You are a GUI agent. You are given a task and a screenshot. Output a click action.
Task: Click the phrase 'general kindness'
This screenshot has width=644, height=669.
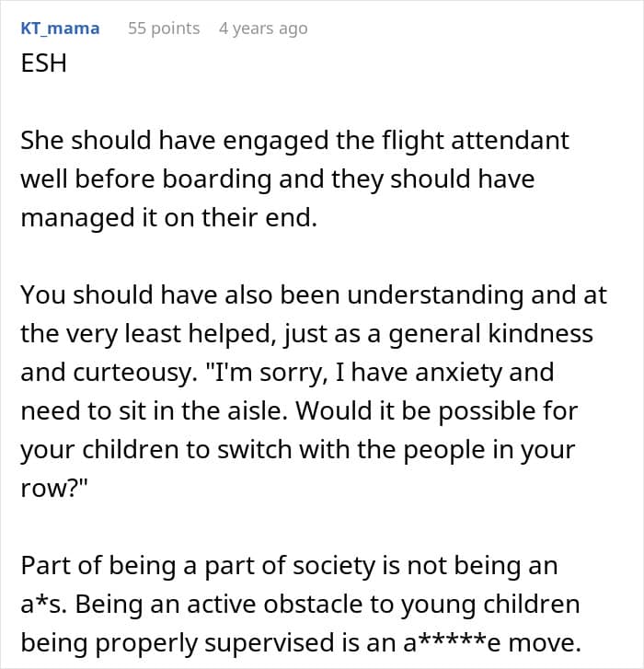490,334
